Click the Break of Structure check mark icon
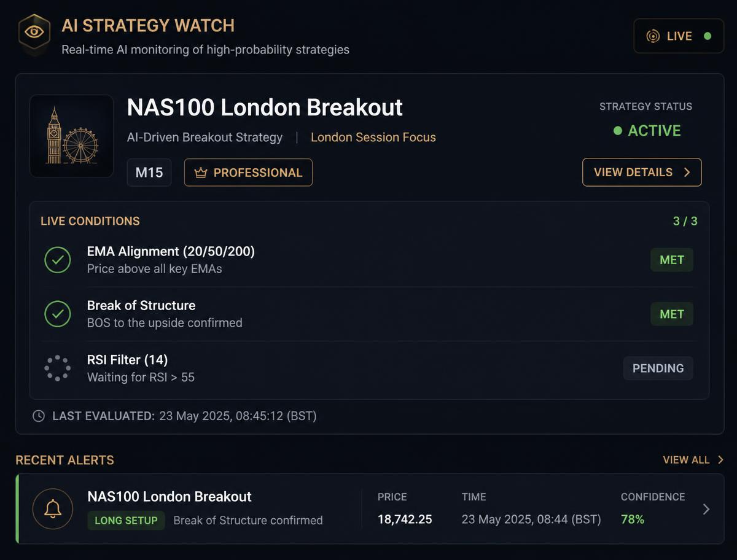The height and width of the screenshot is (560, 737). pos(58,314)
